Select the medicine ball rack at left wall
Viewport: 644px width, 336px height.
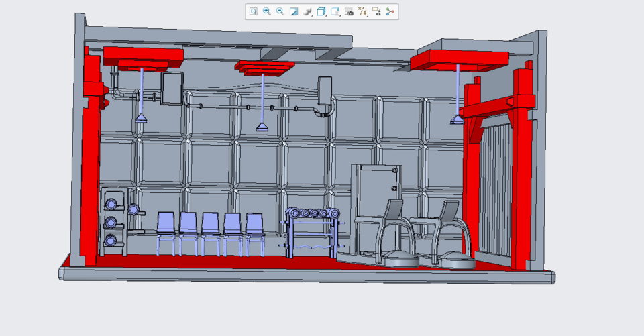(x=112, y=221)
